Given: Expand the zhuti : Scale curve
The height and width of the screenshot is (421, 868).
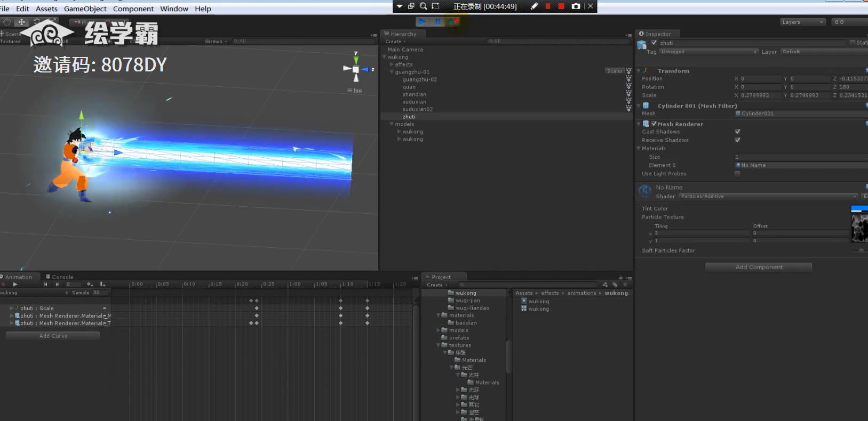Looking at the screenshot, I should (12, 308).
